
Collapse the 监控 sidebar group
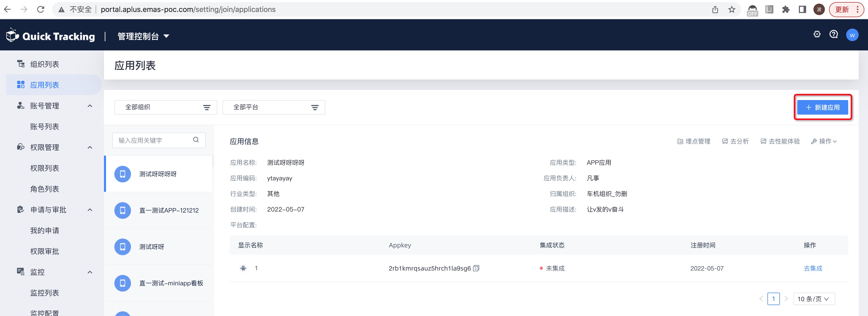(90, 272)
